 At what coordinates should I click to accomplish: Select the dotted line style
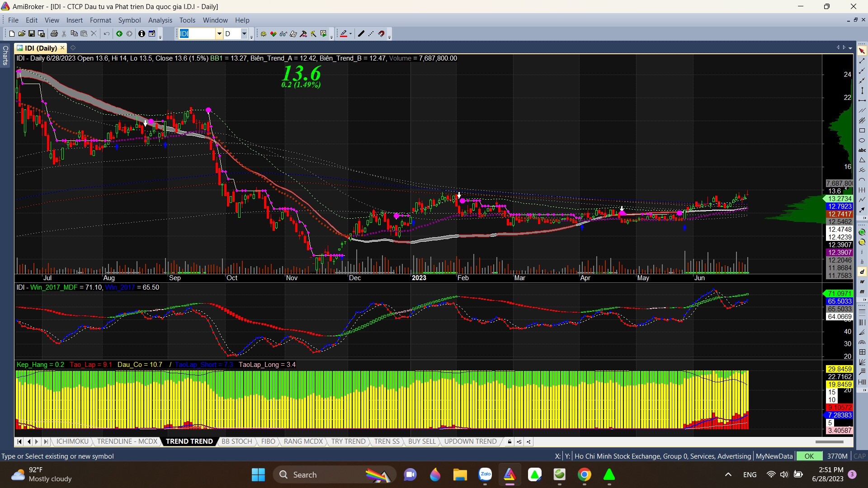point(371,33)
